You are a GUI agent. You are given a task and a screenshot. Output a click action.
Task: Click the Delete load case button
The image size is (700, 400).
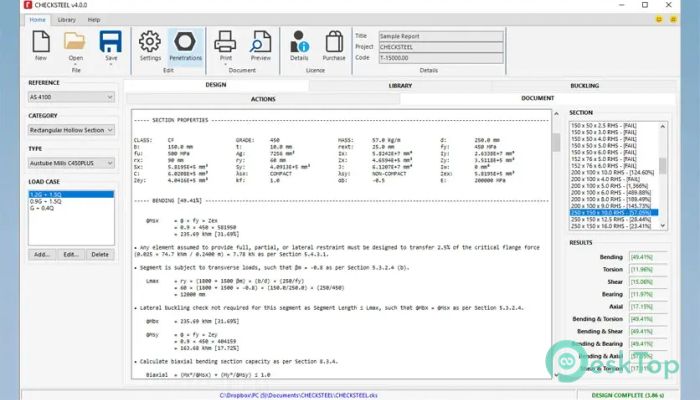click(100, 254)
